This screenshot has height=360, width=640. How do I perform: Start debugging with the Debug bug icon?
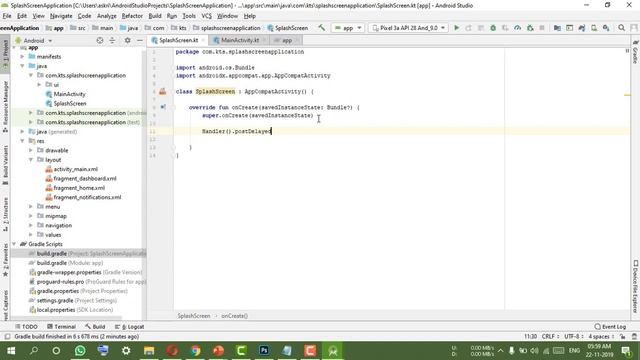[x=493, y=28]
